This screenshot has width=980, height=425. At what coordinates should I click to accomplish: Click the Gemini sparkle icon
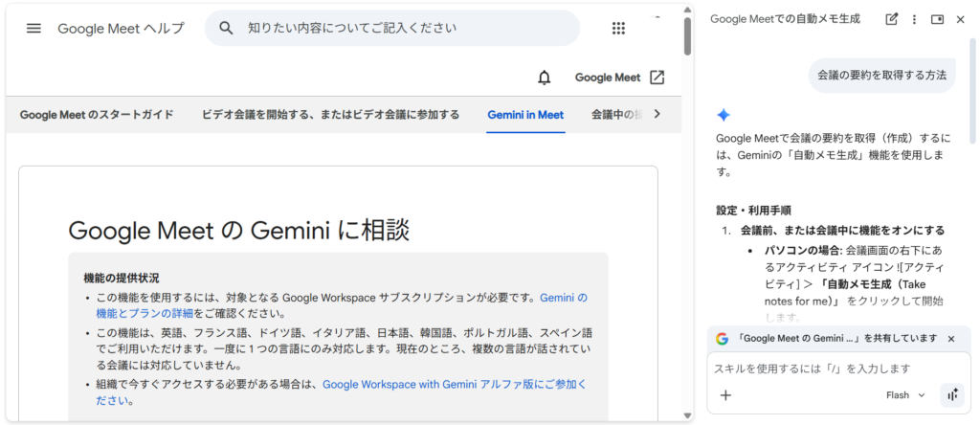point(724,115)
